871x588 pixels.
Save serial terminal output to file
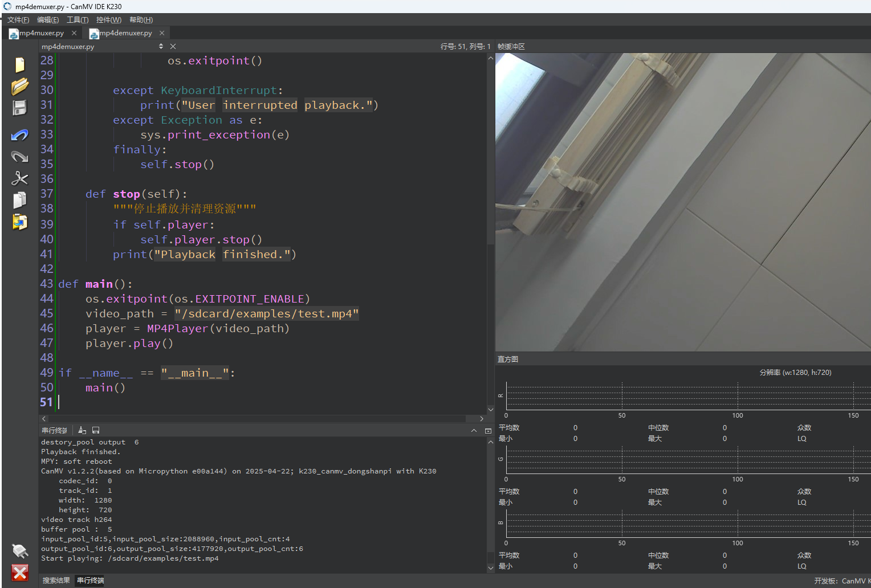coord(96,430)
